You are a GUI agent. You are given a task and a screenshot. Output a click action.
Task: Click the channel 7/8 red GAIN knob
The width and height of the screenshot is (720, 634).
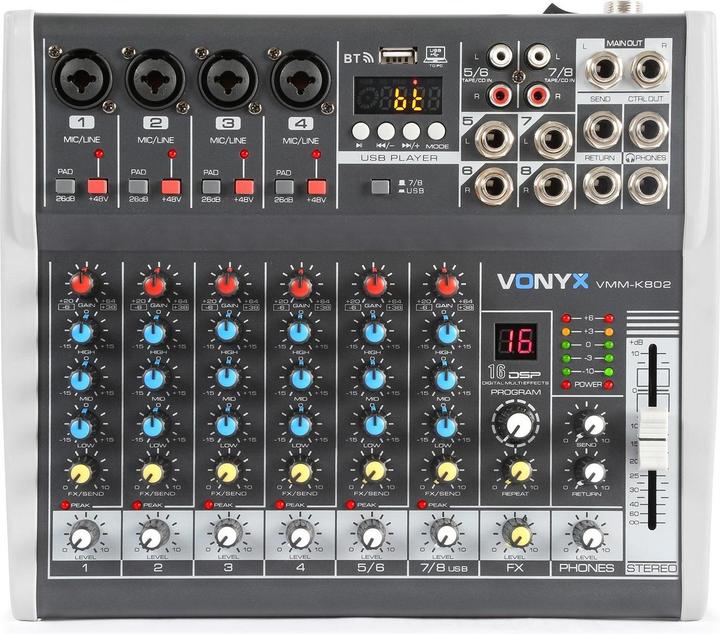(445, 284)
